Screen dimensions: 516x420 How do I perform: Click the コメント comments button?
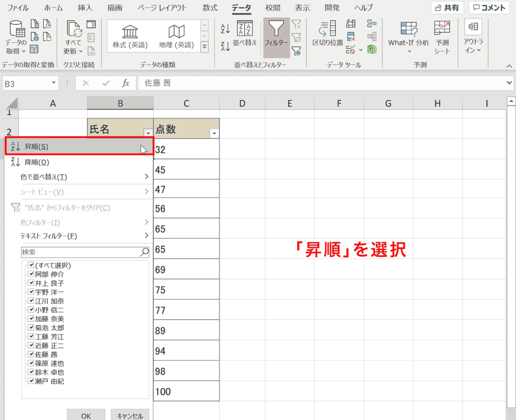pos(489,8)
